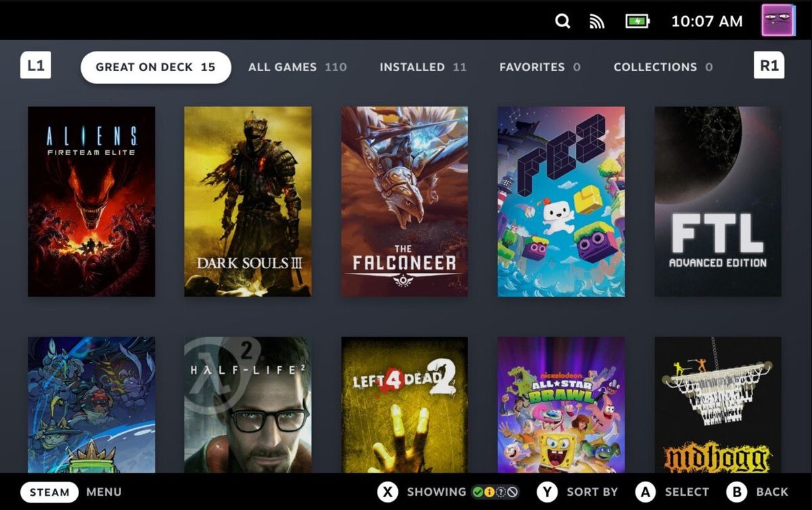Click the BACK label
The height and width of the screenshot is (510, 812).
pyautogui.click(x=772, y=492)
